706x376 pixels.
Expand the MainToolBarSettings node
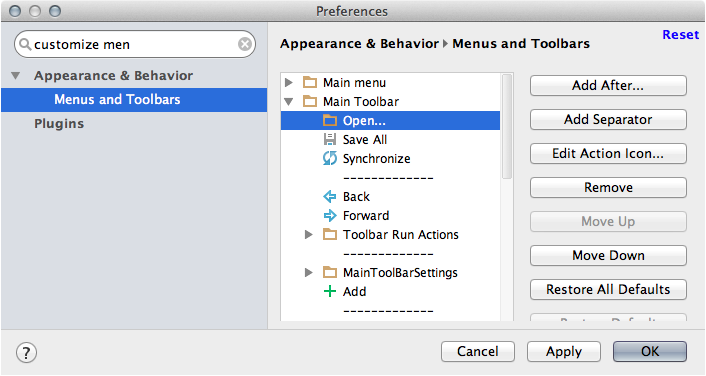[309, 272]
